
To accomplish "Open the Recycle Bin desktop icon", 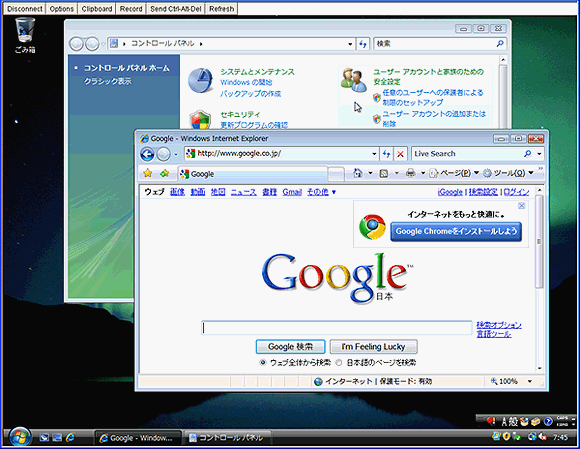I will (25, 35).
